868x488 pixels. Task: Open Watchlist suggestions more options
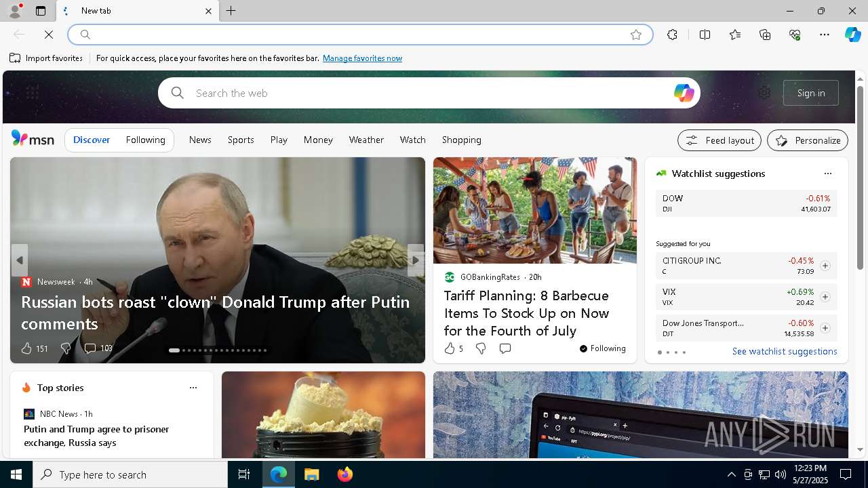tap(827, 174)
